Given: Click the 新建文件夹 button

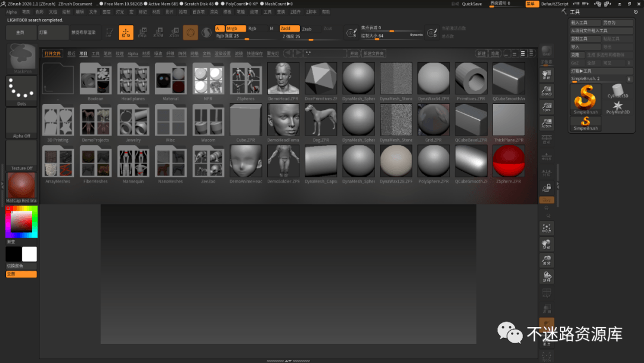Looking at the screenshot, I should 373,54.
